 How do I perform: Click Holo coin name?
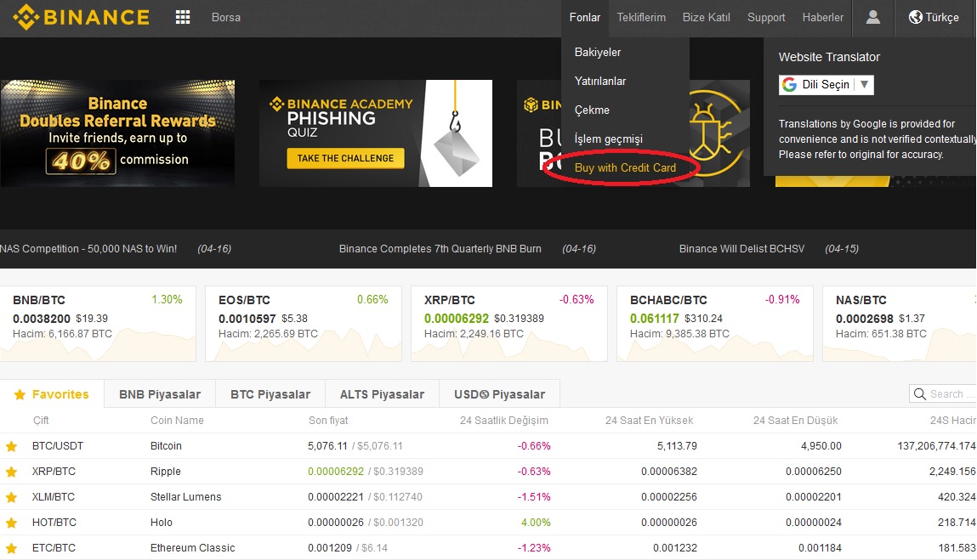pyautogui.click(x=162, y=523)
